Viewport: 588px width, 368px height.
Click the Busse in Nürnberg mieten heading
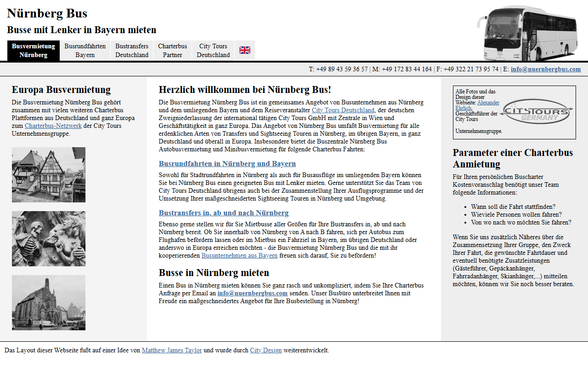point(214,272)
